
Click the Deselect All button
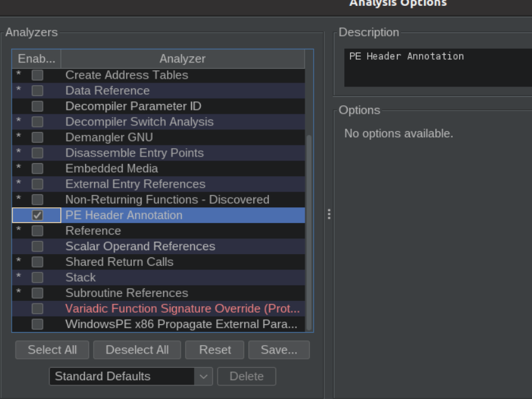(x=137, y=350)
